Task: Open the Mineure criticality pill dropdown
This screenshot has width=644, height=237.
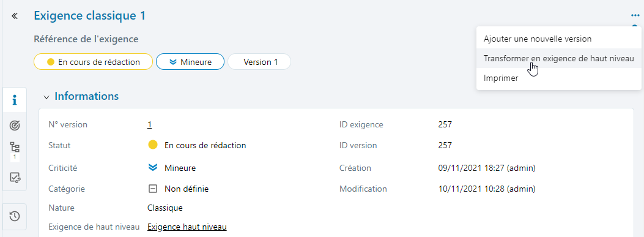Action: pos(190,62)
